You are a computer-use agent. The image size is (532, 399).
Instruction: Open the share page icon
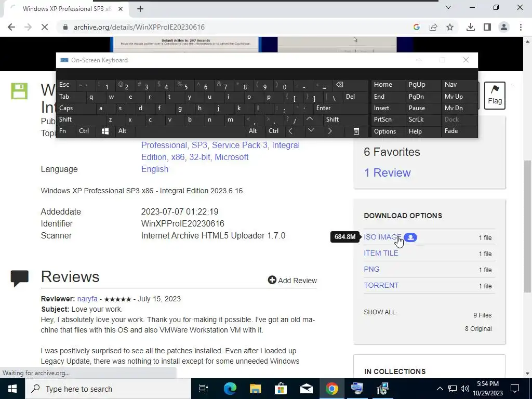(x=433, y=27)
